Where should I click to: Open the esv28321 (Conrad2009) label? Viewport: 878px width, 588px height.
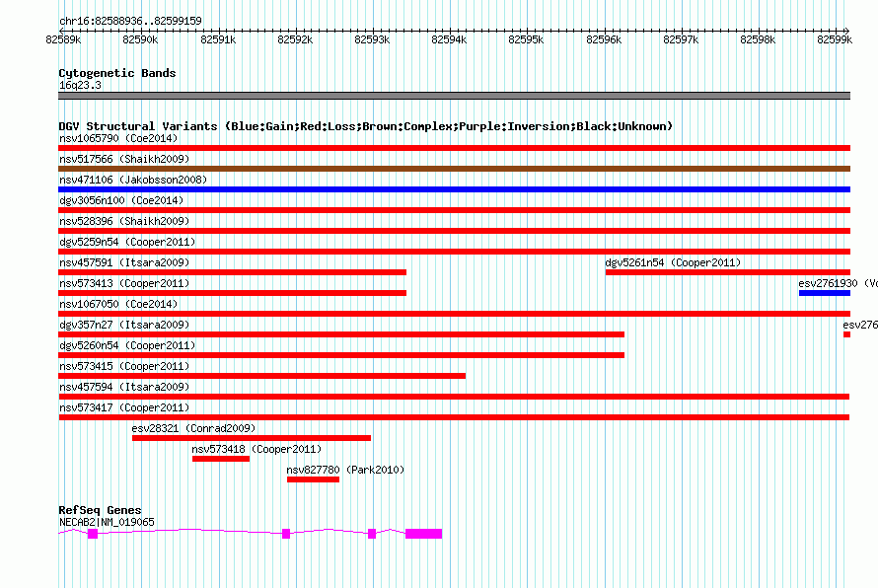(193, 428)
